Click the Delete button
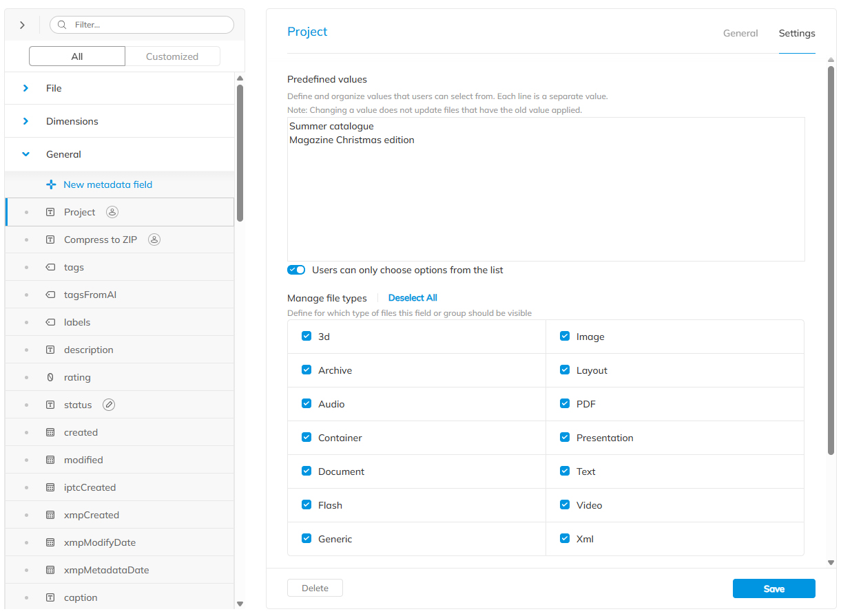 315,588
